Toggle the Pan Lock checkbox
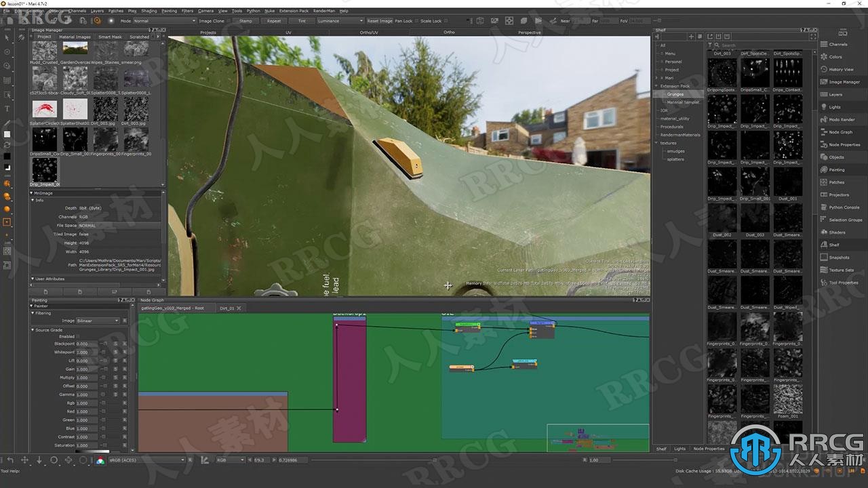This screenshot has height=488, width=868. click(416, 21)
